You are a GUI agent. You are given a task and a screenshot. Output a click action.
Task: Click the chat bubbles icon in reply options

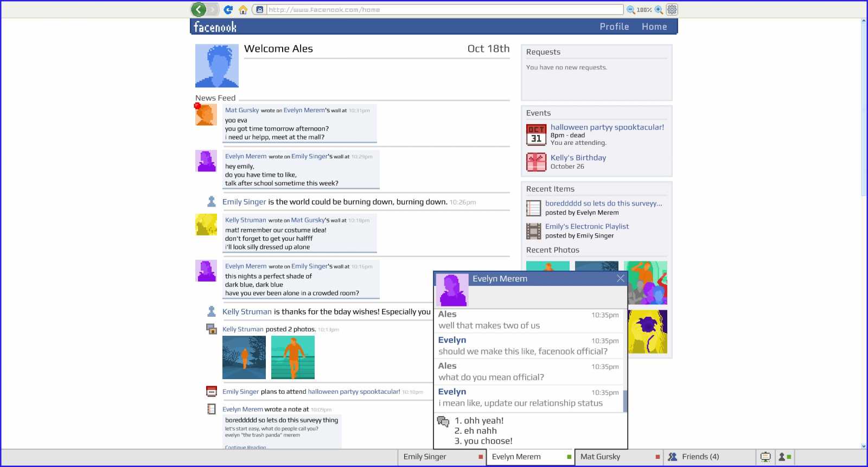point(443,421)
